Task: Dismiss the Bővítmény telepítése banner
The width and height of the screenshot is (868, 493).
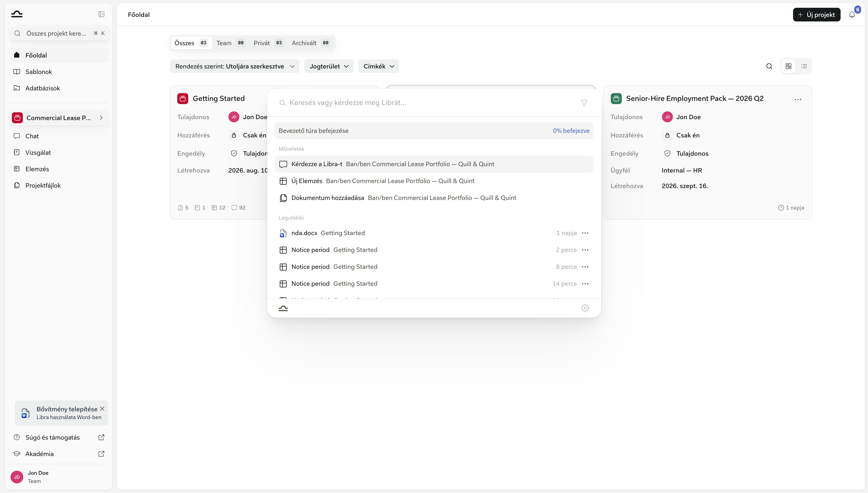Action: (102, 409)
